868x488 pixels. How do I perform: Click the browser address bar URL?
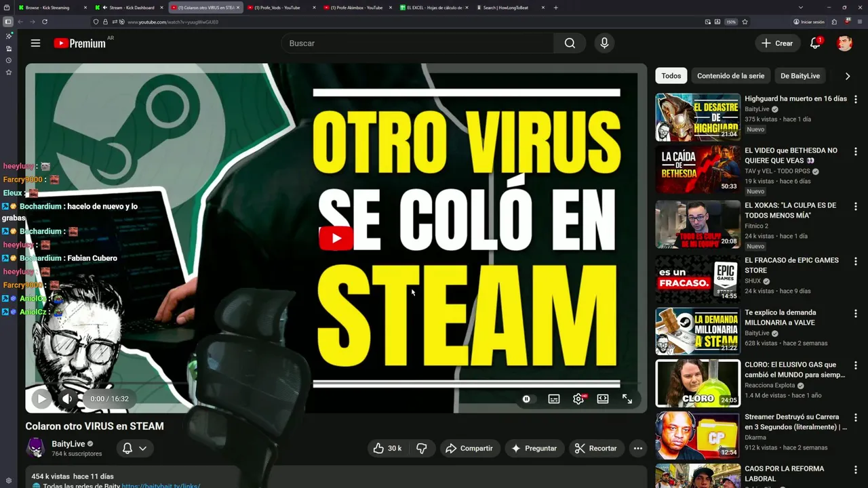coord(173,22)
